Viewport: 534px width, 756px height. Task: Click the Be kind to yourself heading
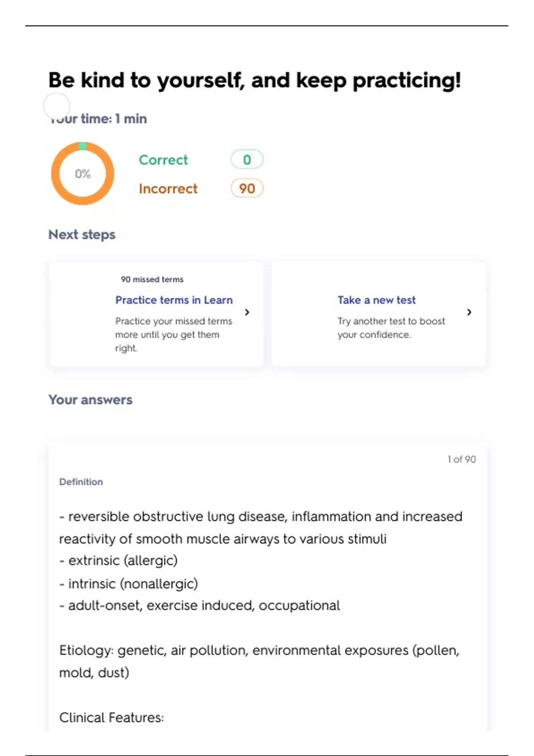pyautogui.click(x=255, y=80)
